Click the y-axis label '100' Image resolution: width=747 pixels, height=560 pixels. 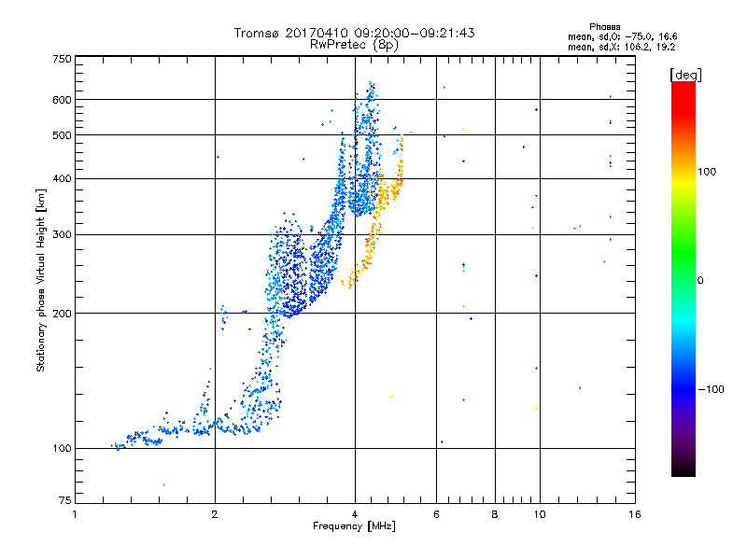tap(62, 449)
